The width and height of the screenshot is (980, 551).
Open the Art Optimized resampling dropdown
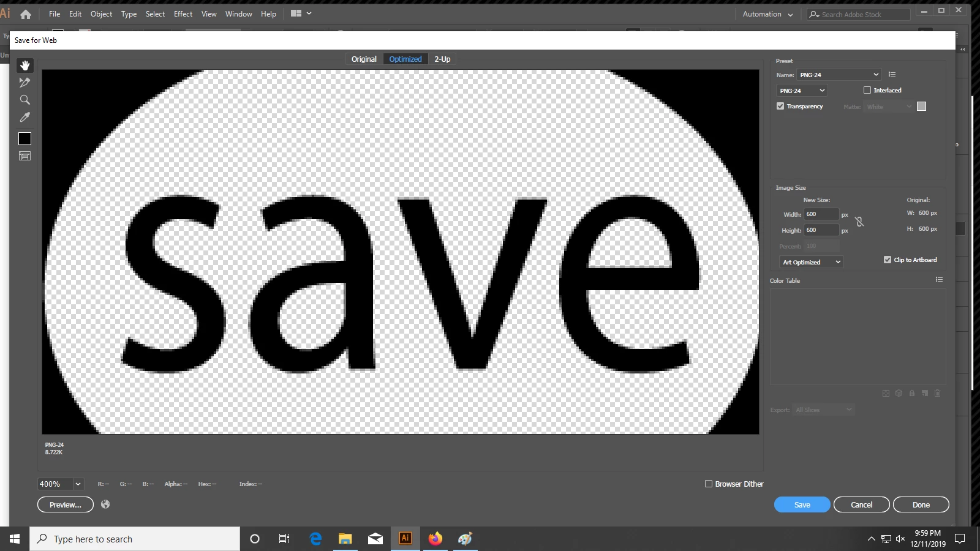click(x=811, y=262)
